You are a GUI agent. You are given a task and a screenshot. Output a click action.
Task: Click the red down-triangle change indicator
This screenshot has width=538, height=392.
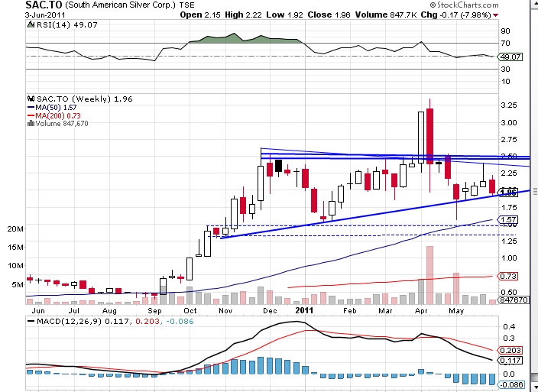pyautogui.click(x=495, y=15)
